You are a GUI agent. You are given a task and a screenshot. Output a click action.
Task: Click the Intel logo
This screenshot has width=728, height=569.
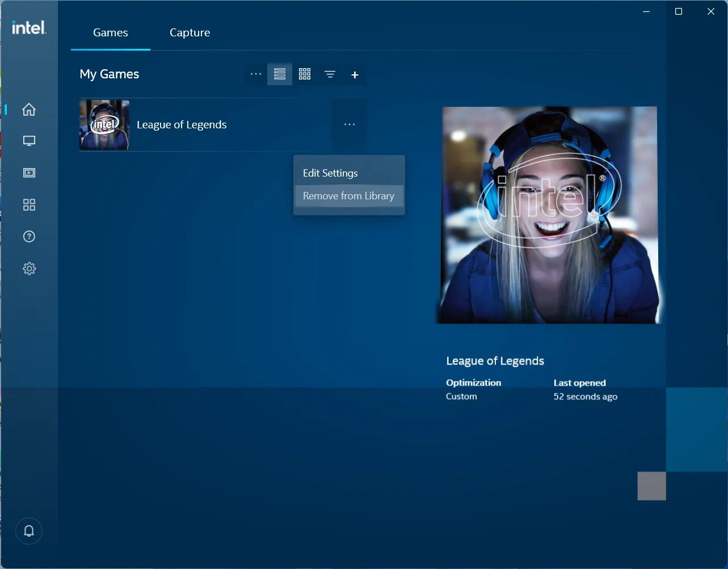pyautogui.click(x=29, y=27)
